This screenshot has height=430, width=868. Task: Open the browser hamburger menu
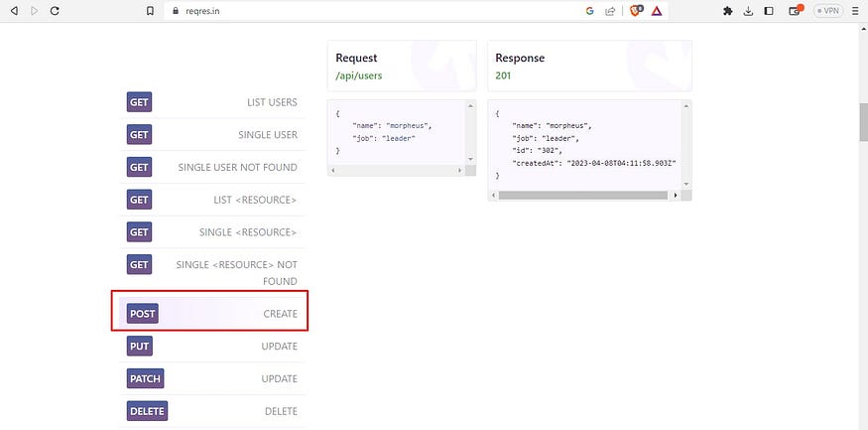(856, 11)
